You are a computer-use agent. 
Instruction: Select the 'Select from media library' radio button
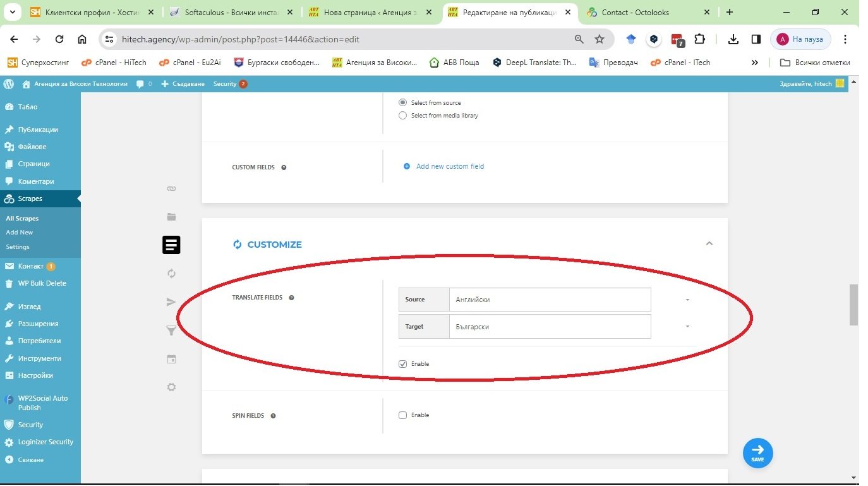pyautogui.click(x=403, y=116)
